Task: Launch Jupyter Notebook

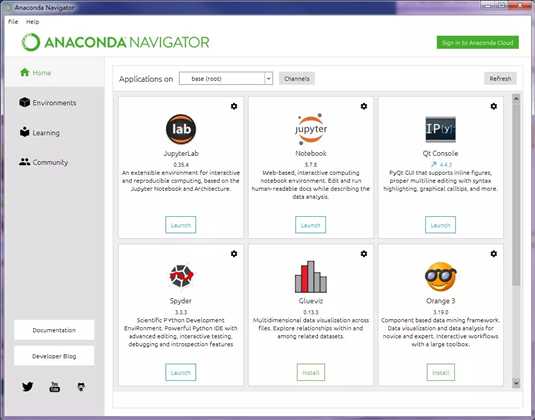Action: [x=310, y=225]
